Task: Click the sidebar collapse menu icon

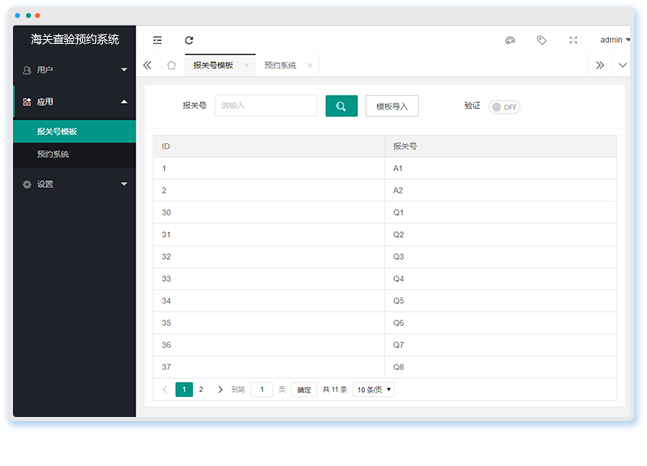Action: (157, 40)
